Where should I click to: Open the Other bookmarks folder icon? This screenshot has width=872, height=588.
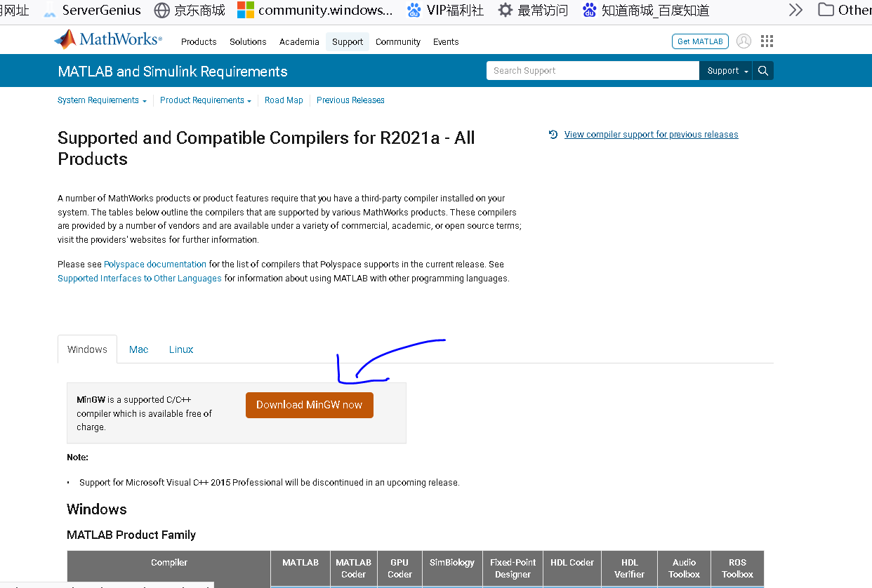826,10
